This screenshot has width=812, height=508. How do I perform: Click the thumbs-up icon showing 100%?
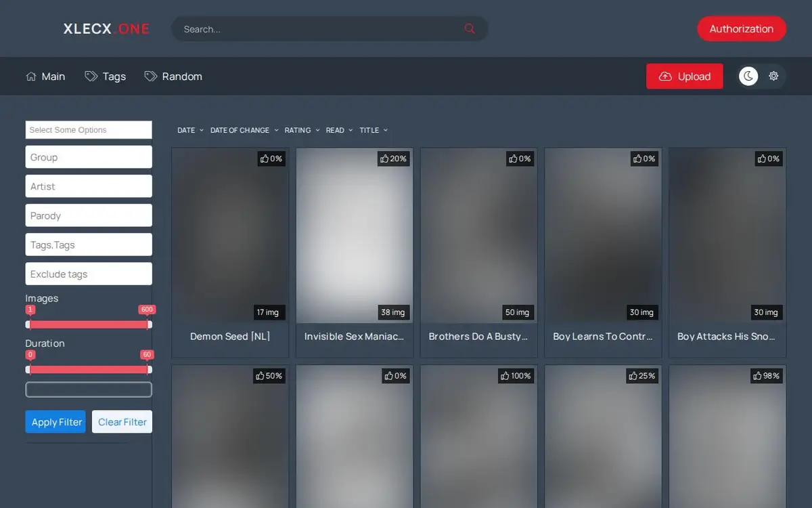click(x=504, y=375)
